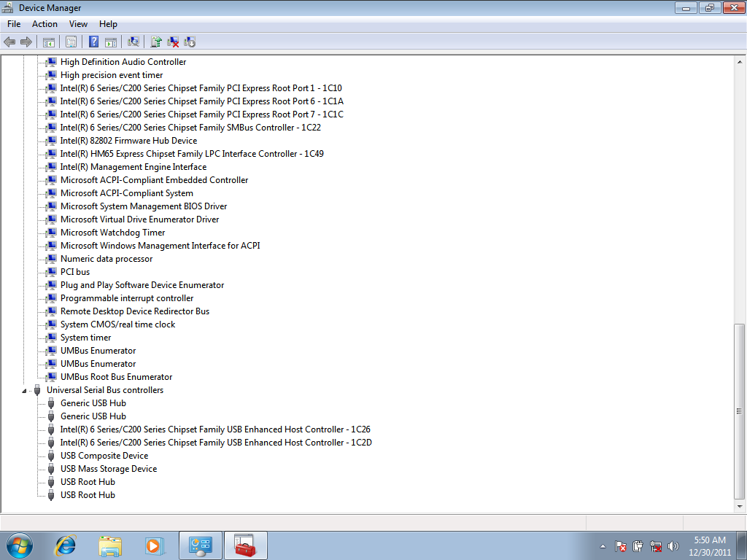
Task: Click the Device Manager toolbox taskbar button
Action: (245, 545)
